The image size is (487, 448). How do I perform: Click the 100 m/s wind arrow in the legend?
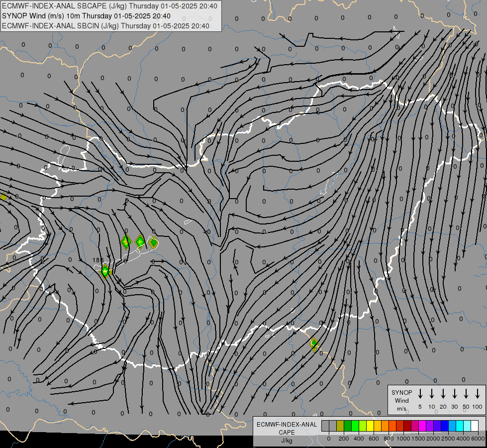coord(478,394)
